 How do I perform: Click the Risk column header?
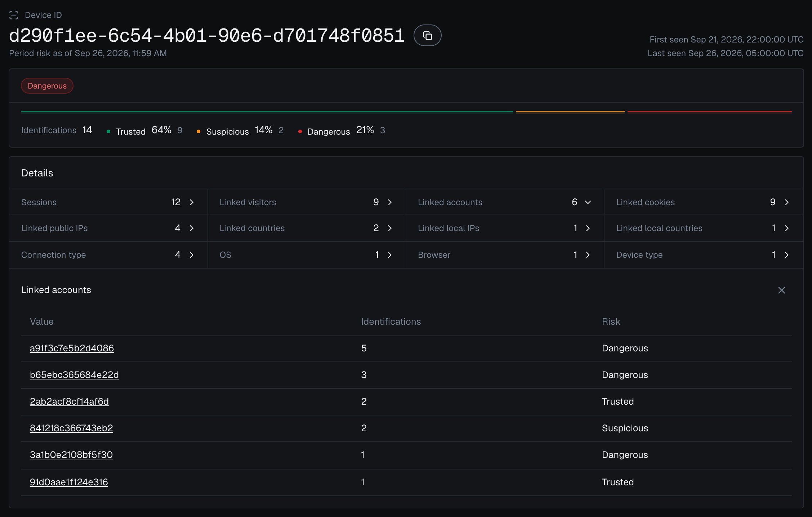(611, 322)
